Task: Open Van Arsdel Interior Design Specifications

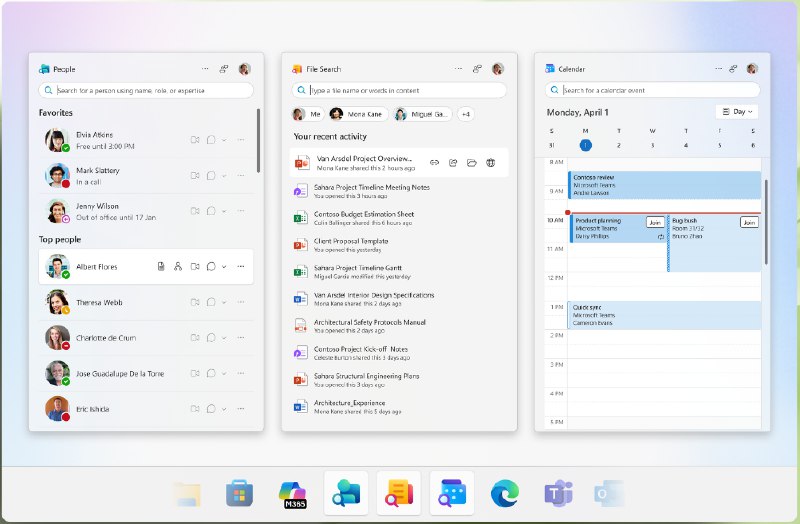Action: click(399, 298)
